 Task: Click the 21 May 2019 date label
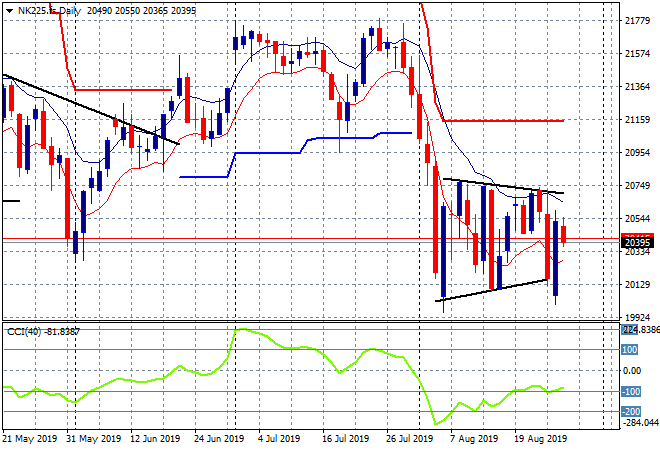[30, 439]
